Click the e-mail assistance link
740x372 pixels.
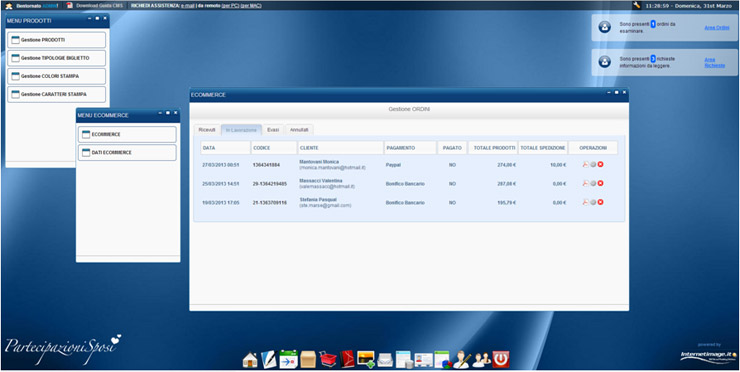click(x=188, y=6)
